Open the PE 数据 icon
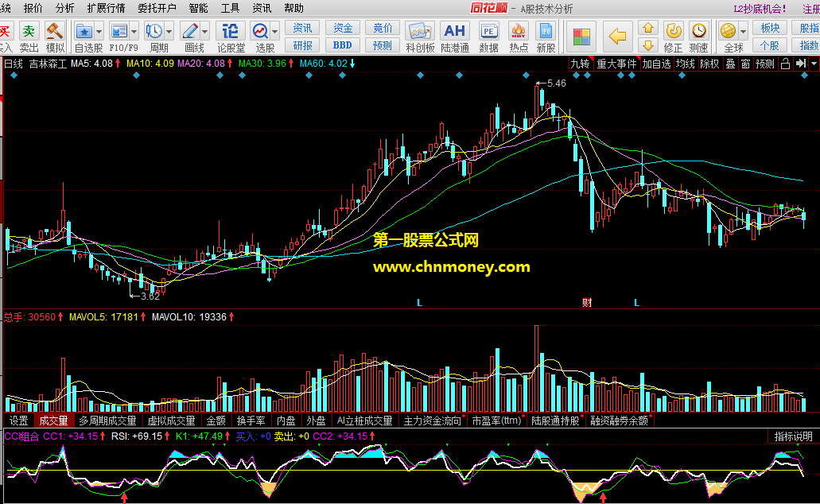This screenshot has height=504, width=820. [x=488, y=31]
